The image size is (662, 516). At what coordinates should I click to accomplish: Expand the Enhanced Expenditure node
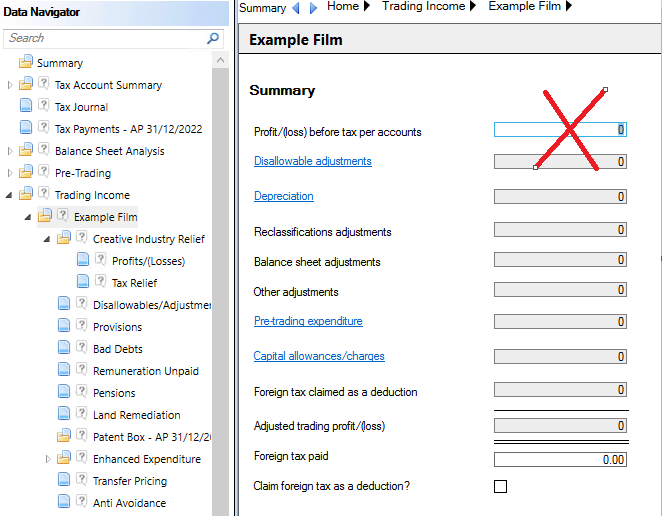[x=48, y=459]
